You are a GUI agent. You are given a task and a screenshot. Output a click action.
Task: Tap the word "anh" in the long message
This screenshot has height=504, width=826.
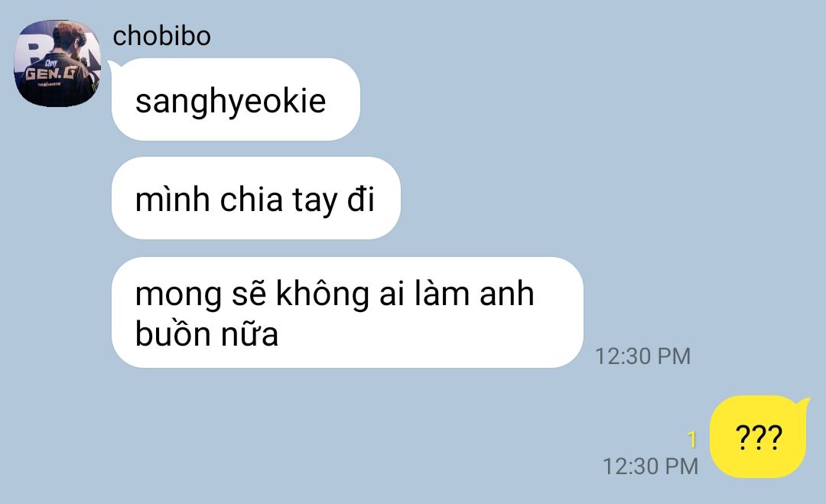tap(507, 294)
